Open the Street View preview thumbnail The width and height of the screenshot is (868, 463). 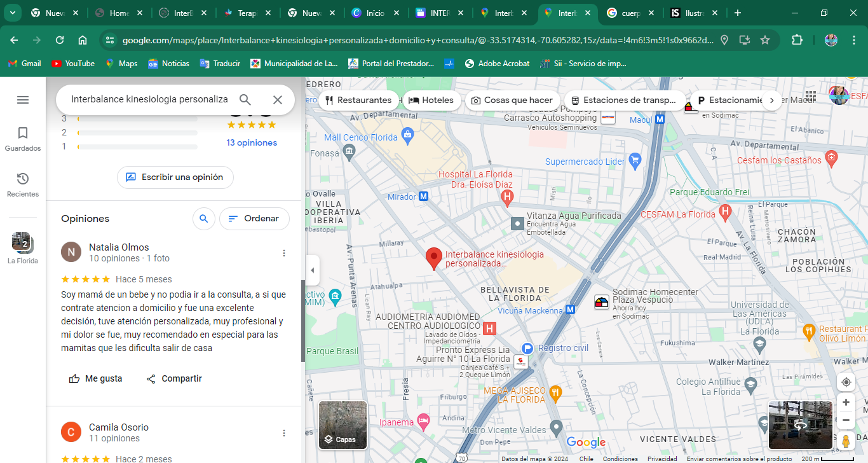click(x=800, y=425)
